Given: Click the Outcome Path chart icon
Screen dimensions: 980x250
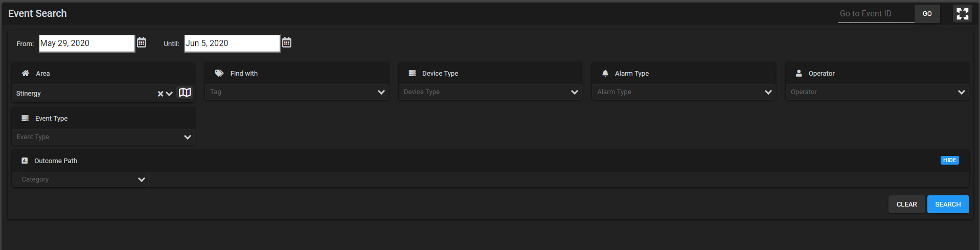Looking at the screenshot, I should click(25, 161).
